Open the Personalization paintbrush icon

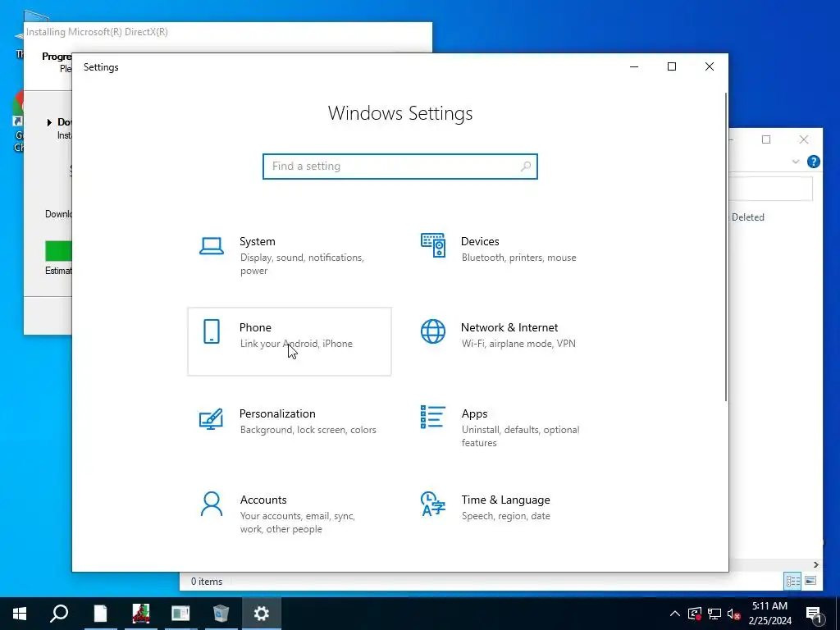211,418
